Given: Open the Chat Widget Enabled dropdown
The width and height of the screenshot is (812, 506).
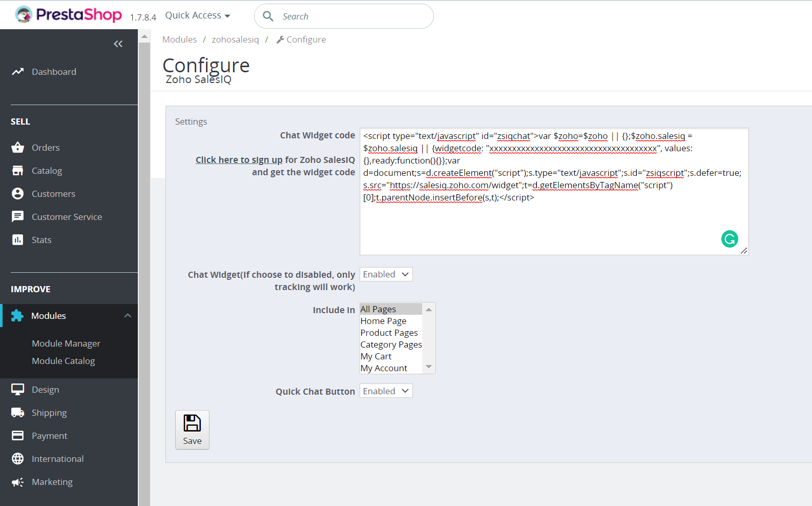Looking at the screenshot, I should [x=386, y=274].
